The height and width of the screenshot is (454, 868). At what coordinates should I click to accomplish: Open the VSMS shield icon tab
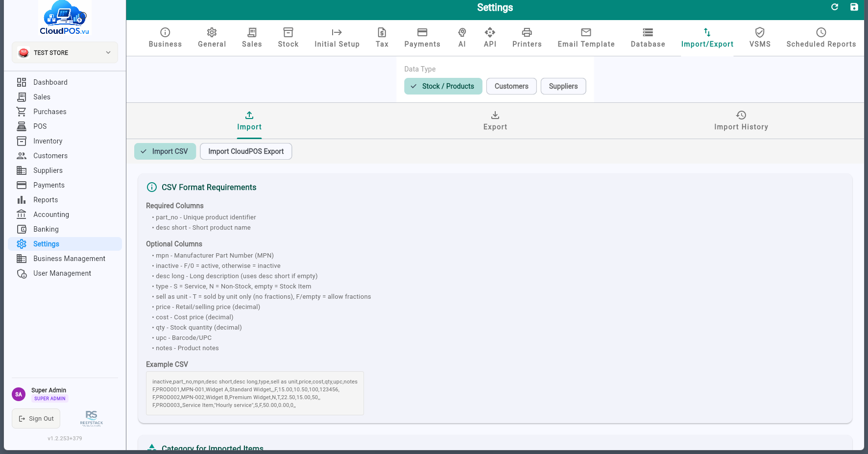pos(760,32)
